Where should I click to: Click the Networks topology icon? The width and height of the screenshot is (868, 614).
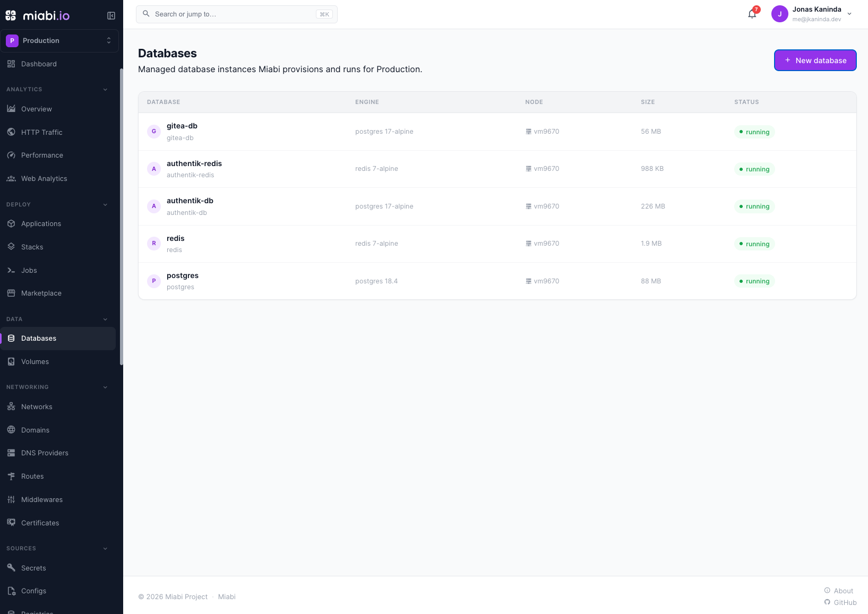[11, 407]
